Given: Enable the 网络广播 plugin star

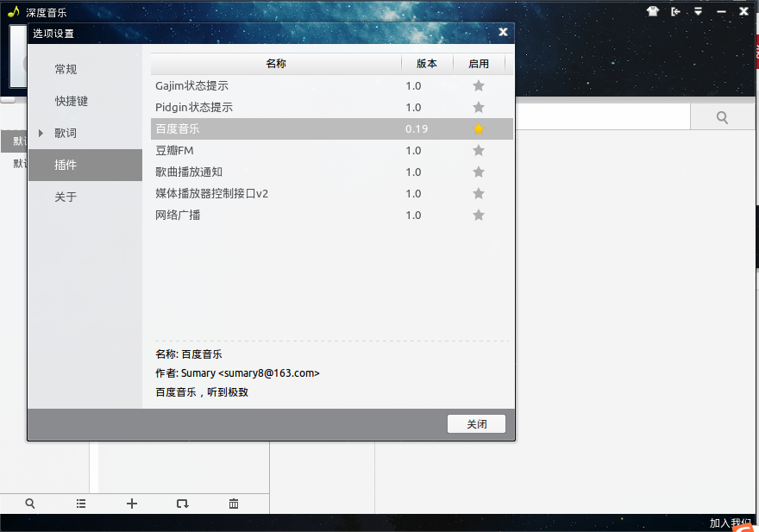Looking at the screenshot, I should click(478, 215).
